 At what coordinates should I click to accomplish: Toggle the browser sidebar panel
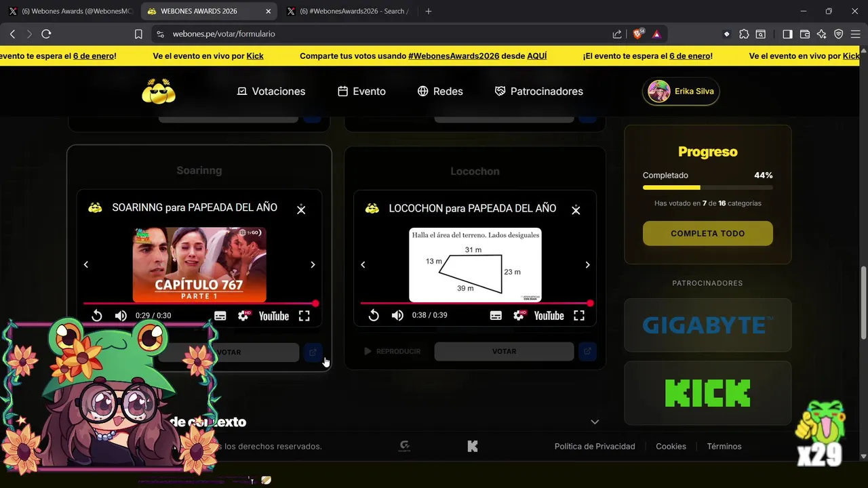click(787, 34)
